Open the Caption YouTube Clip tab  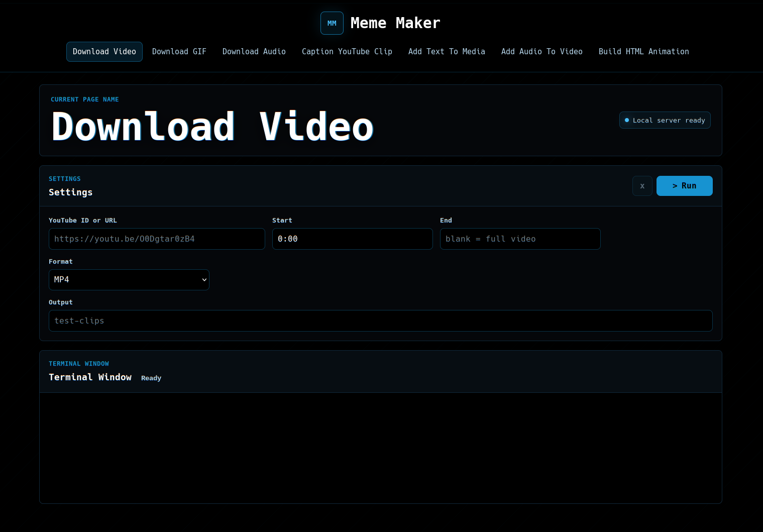pos(347,52)
